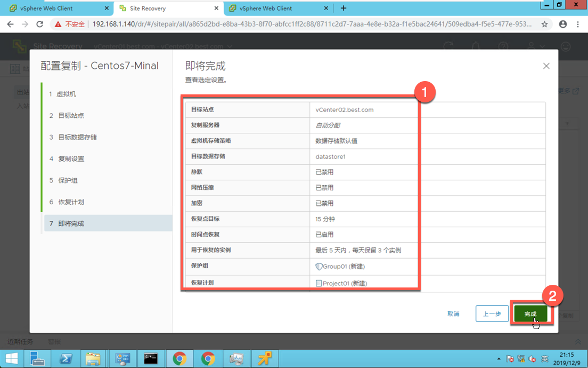588x368 pixels.
Task: Go to step 5 保护组
Action: (x=107, y=180)
